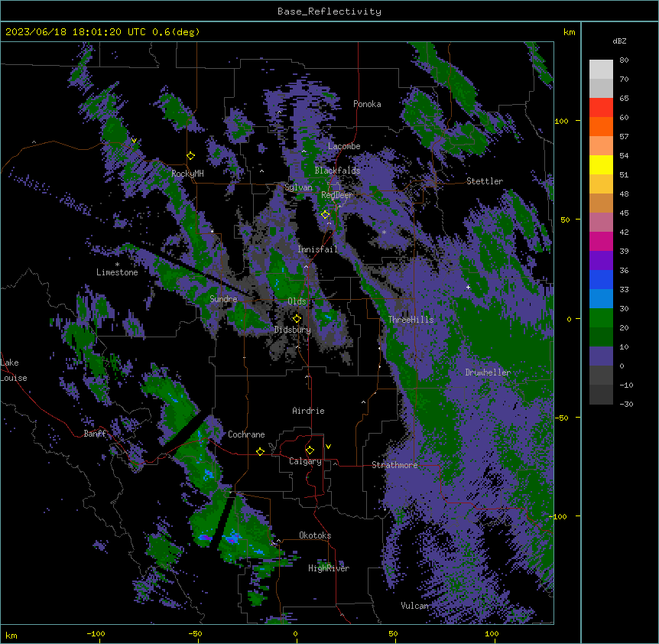Click the Airdrie city label
Screen dimensions: 659x644
pyautogui.click(x=308, y=411)
